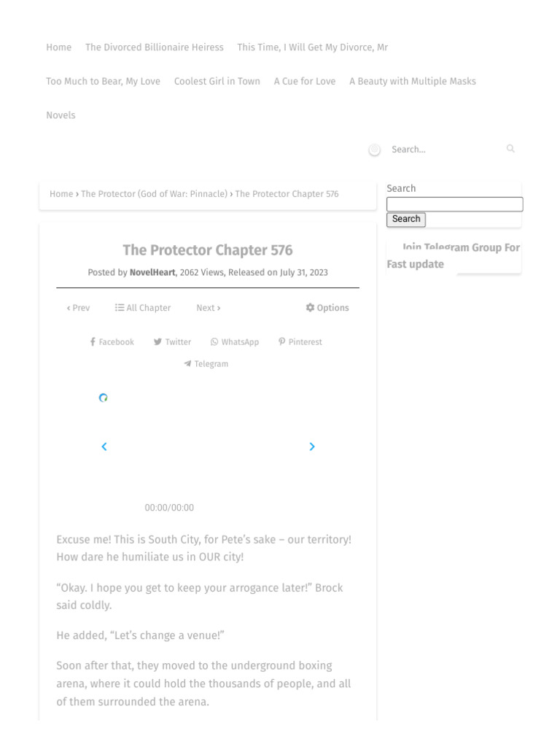Click the NovelHeart author link
Viewport: 560px width, 747px height.
tap(152, 273)
